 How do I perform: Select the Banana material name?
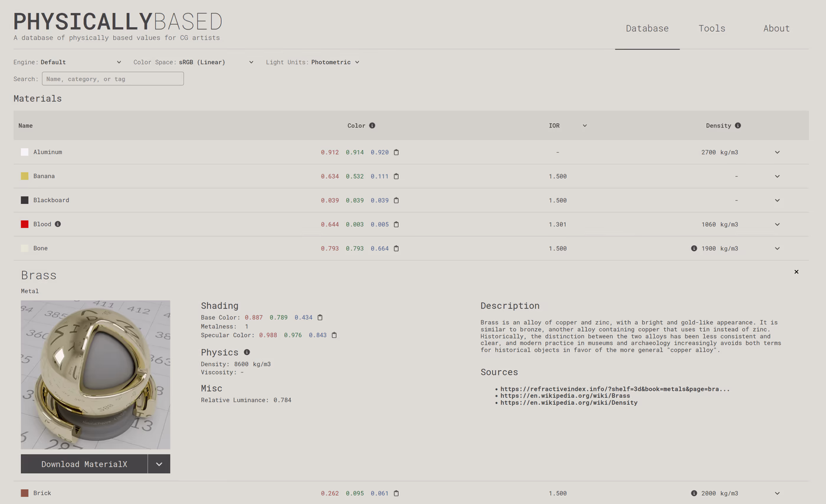tap(44, 176)
